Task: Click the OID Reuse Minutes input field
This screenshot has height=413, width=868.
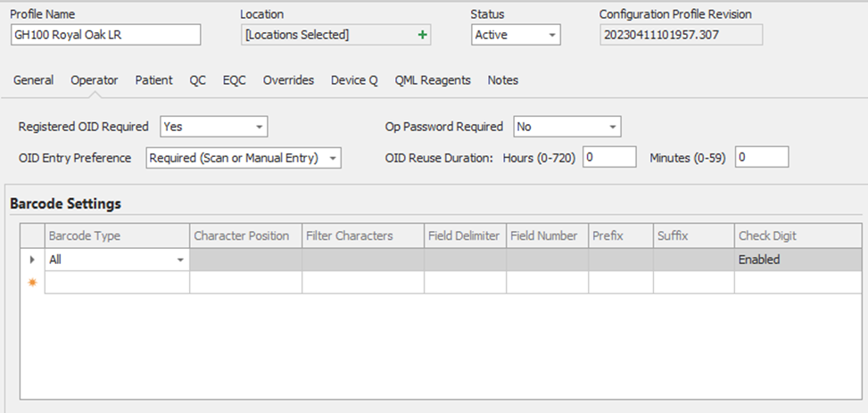Action: click(x=762, y=157)
